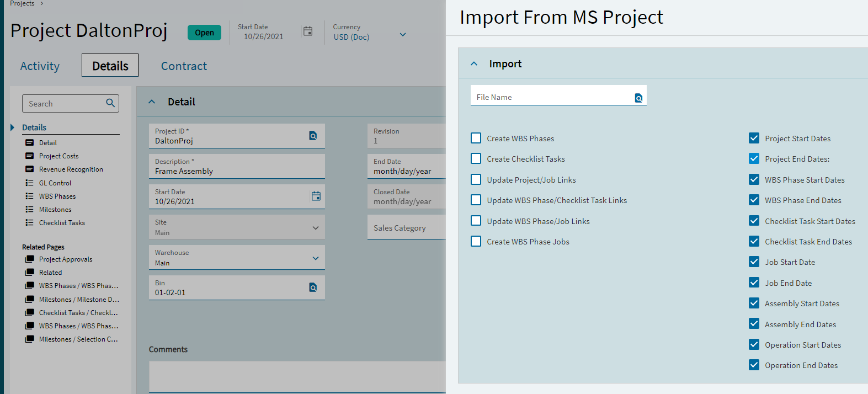
Task: Click the End Date field
Action: (x=406, y=166)
